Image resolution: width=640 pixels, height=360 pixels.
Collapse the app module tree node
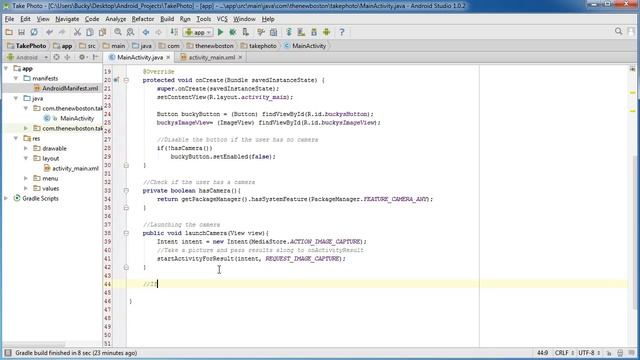[6, 69]
